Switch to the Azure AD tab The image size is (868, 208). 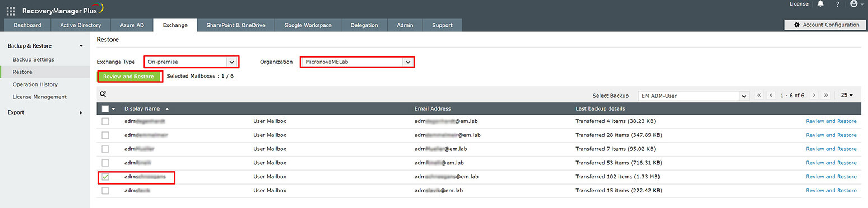pyautogui.click(x=132, y=25)
